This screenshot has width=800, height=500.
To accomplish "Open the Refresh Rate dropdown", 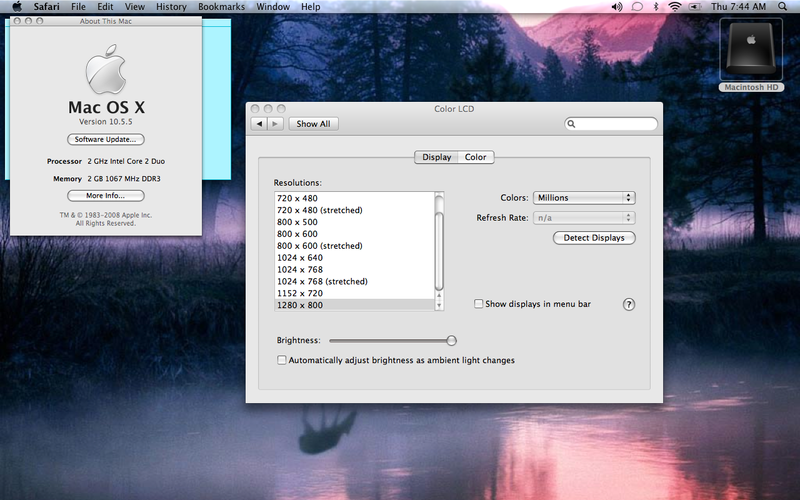I will (x=584, y=218).
